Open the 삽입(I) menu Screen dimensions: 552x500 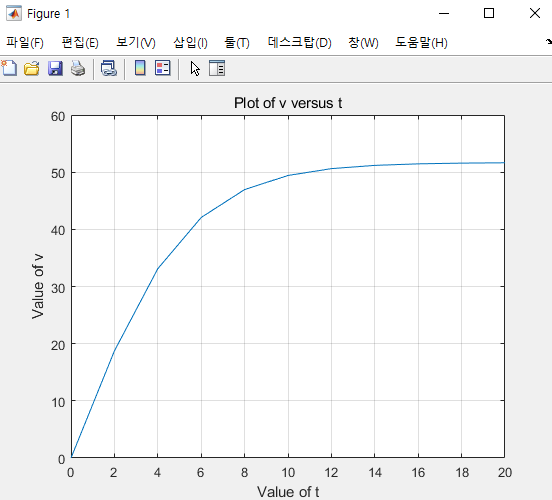[190, 43]
